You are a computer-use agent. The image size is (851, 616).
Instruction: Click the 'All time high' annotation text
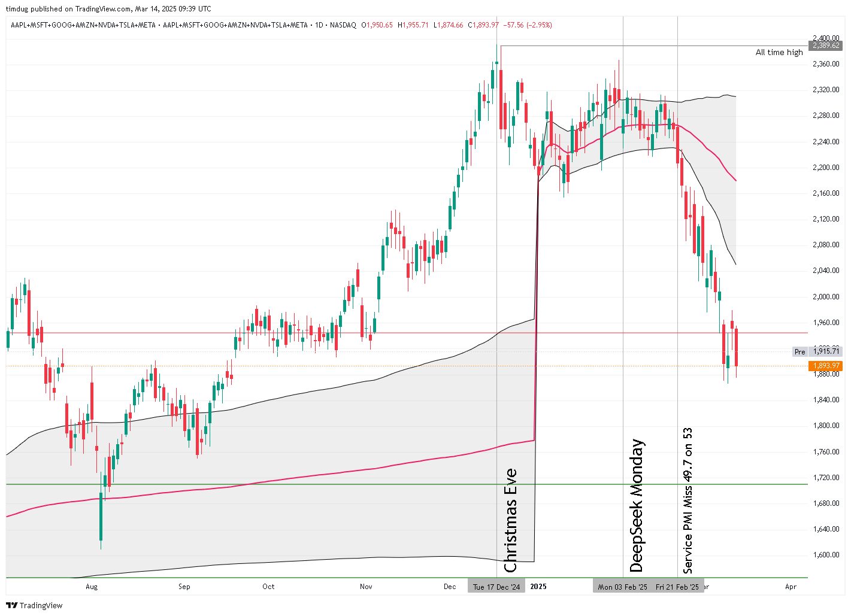779,53
